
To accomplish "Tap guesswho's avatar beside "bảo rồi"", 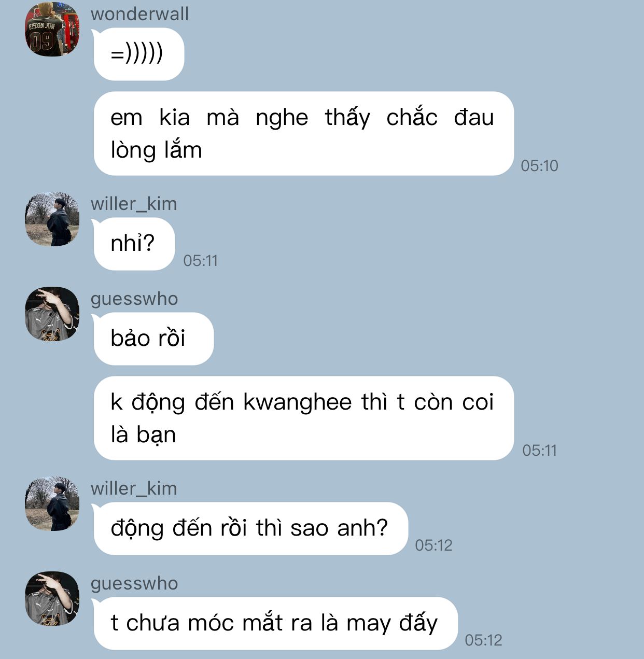I will [x=52, y=314].
